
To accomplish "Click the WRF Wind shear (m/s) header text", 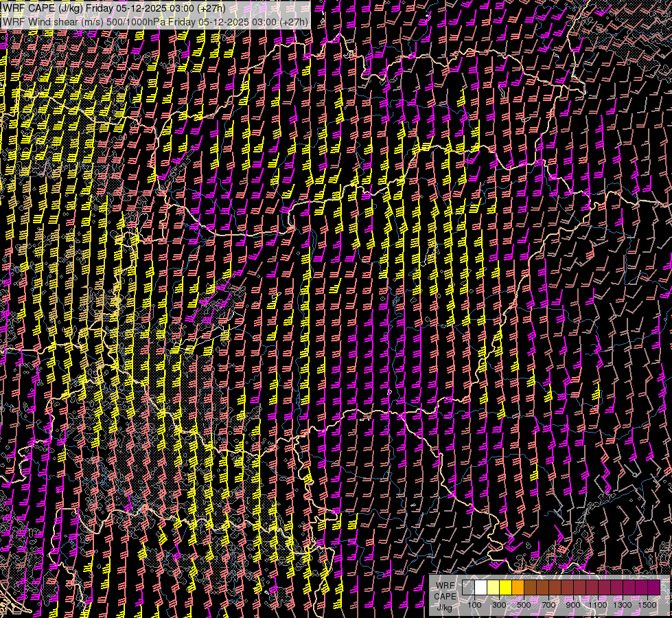I will 58,22.
